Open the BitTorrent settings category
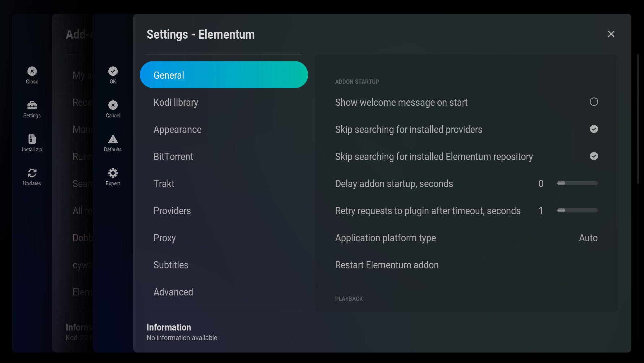The height and width of the screenshot is (363, 644). [x=173, y=157]
